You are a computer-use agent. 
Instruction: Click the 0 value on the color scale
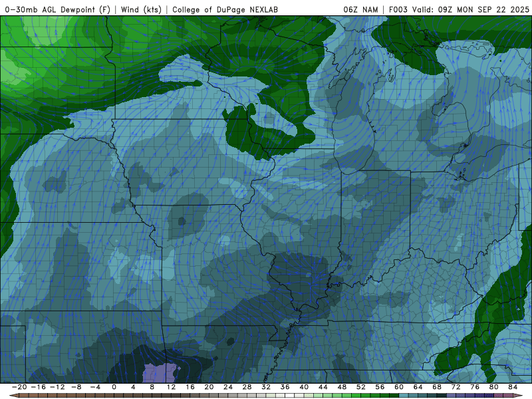click(114, 387)
